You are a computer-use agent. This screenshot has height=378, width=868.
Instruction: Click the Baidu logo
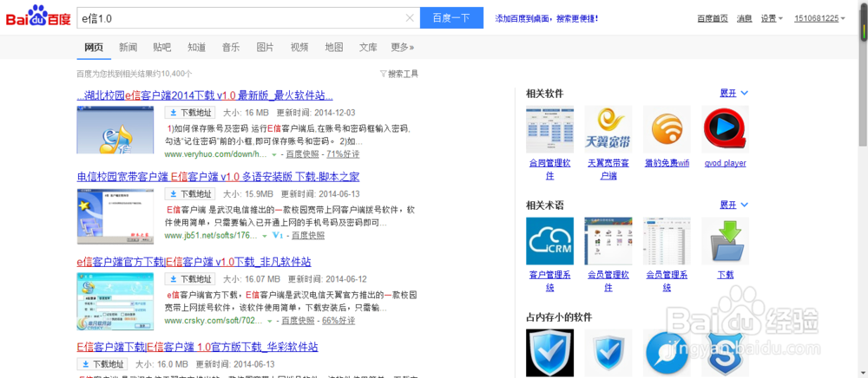tap(38, 16)
